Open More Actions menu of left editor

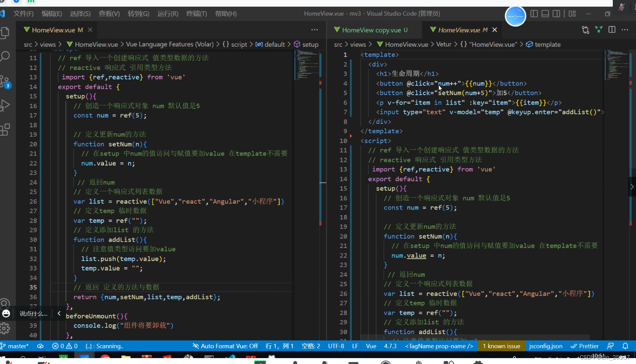pos(314,30)
